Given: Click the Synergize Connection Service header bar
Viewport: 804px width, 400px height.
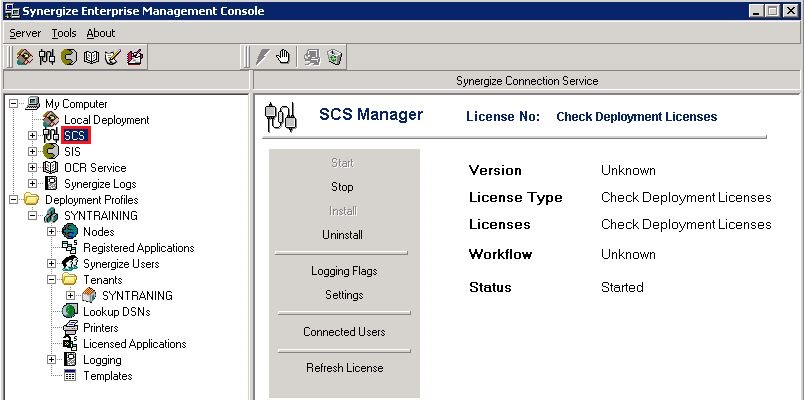Looking at the screenshot, I should tap(527, 81).
